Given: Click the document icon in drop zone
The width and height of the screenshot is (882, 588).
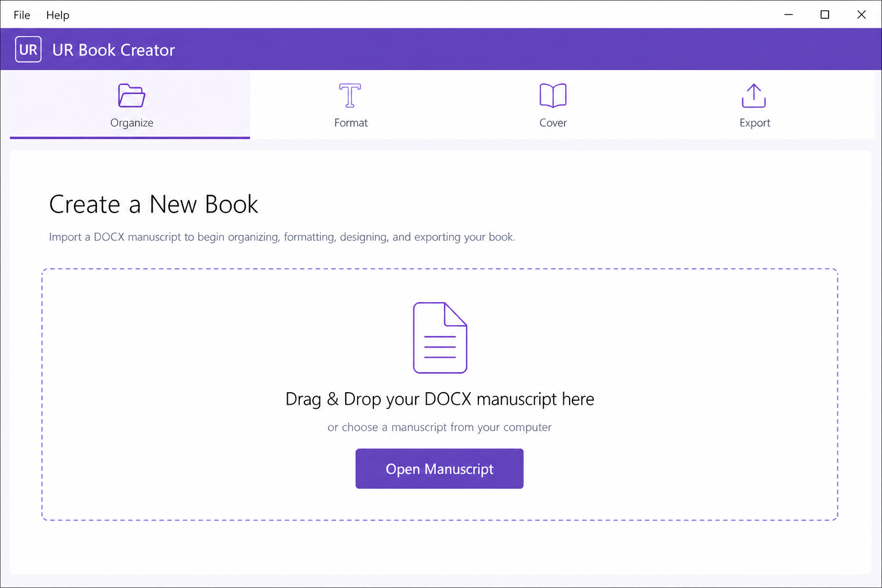Looking at the screenshot, I should pos(440,338).
